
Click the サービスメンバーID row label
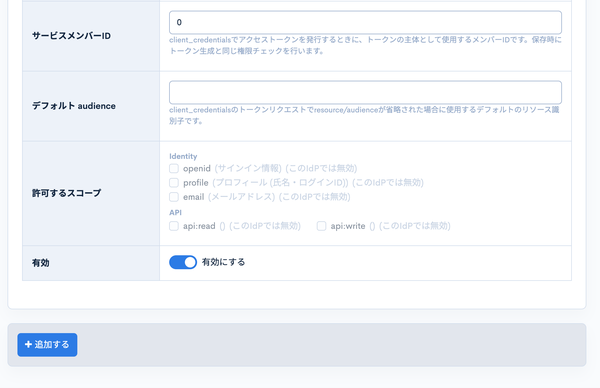coord(71,36)
